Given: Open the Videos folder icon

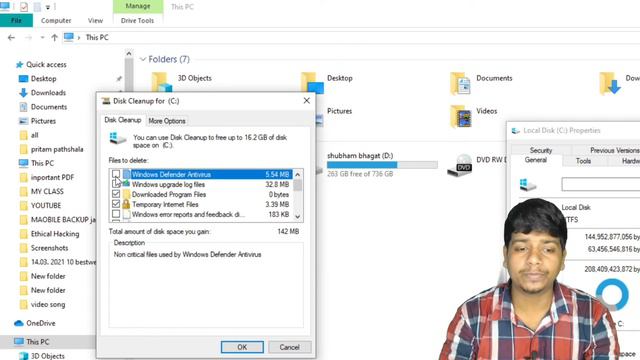Looking at the screenshot, I should click(460, 116).
